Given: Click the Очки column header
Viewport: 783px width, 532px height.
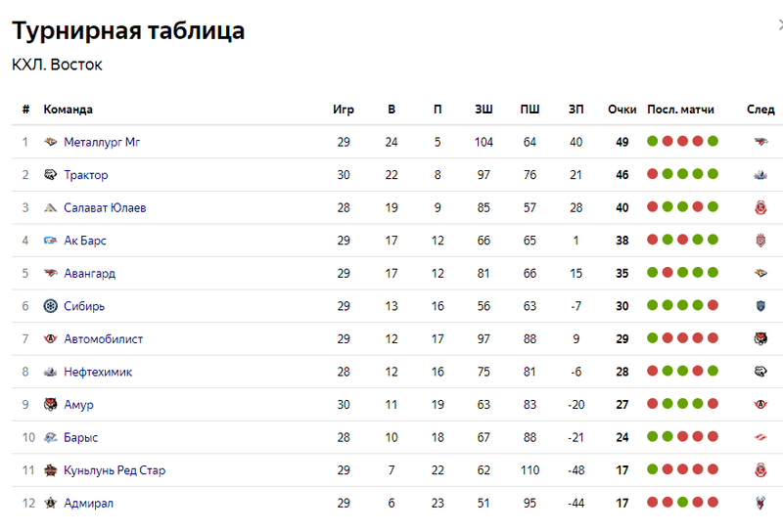Looking at the screenshot, I should [622, 110].
